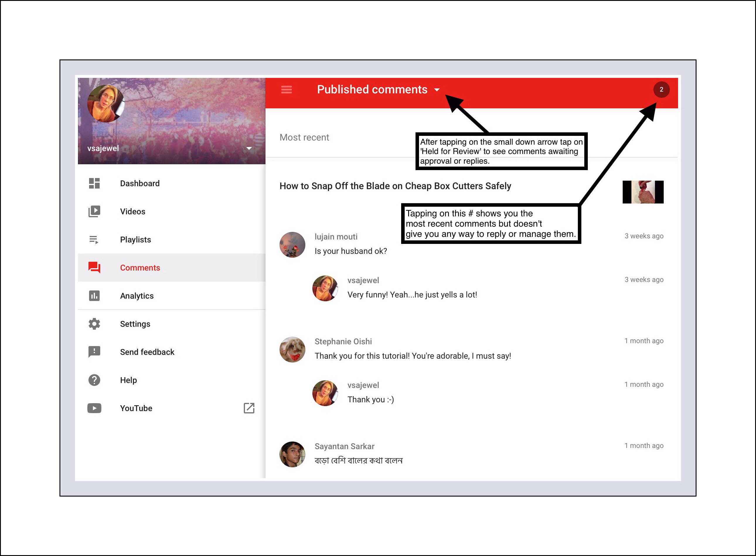Click the Settings gear icon

point(94,324)
